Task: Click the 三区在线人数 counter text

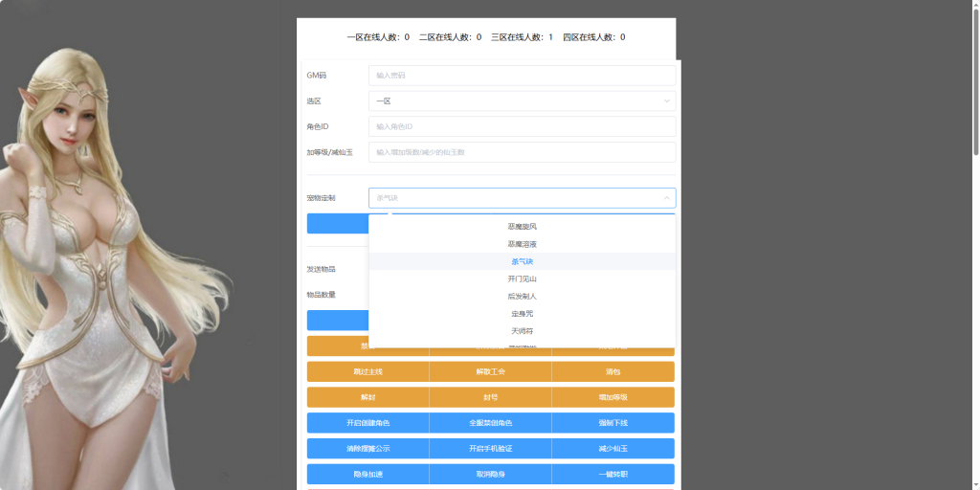Action: coord(522,37)
